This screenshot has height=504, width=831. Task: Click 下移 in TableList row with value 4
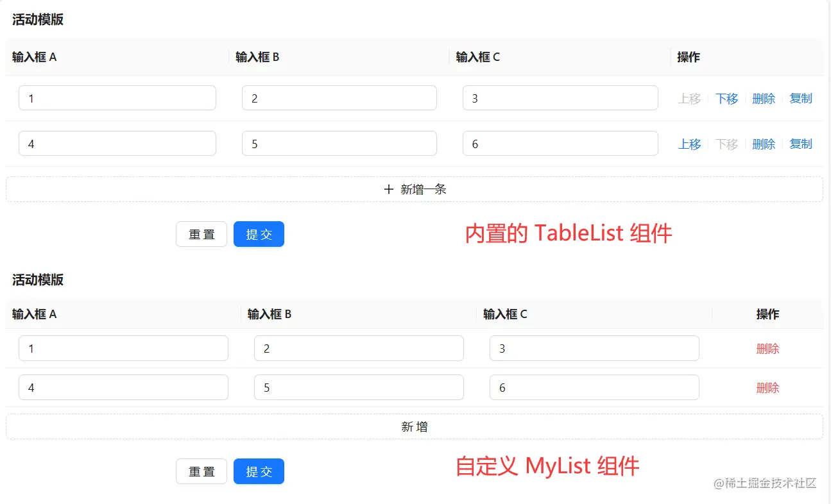[726, 144]
